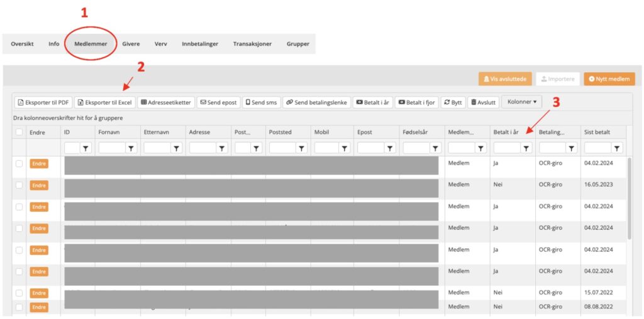Tick checkbox of row paid 04.02.2024 first row
Image resolution: width=644 pixels, height=319 pixels.
[x=19, y=164]
